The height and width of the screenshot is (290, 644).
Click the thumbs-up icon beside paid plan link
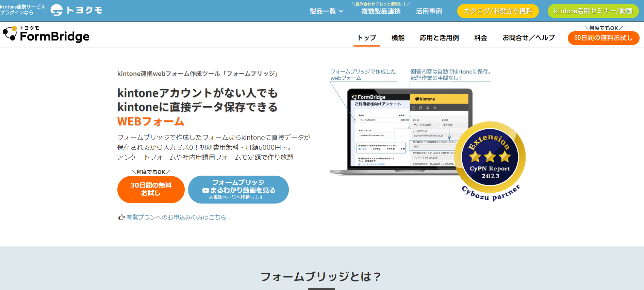pos(121,217)
